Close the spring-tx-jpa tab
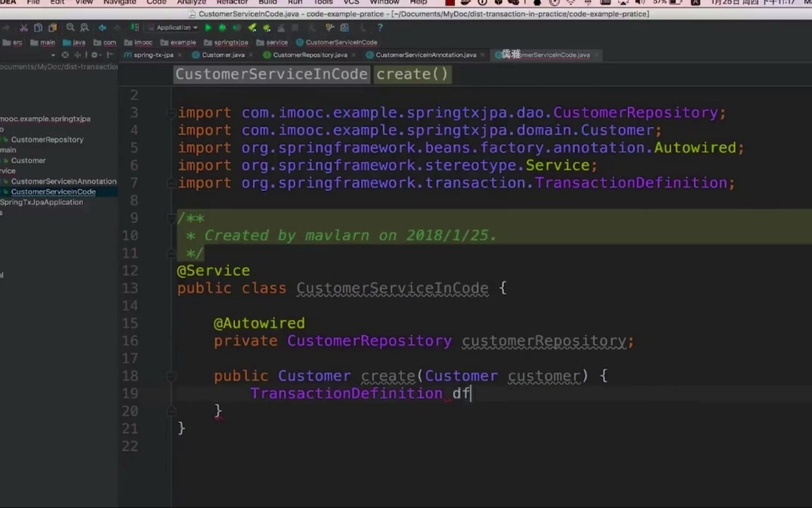812x508 pixels. (x=180, y=55)
